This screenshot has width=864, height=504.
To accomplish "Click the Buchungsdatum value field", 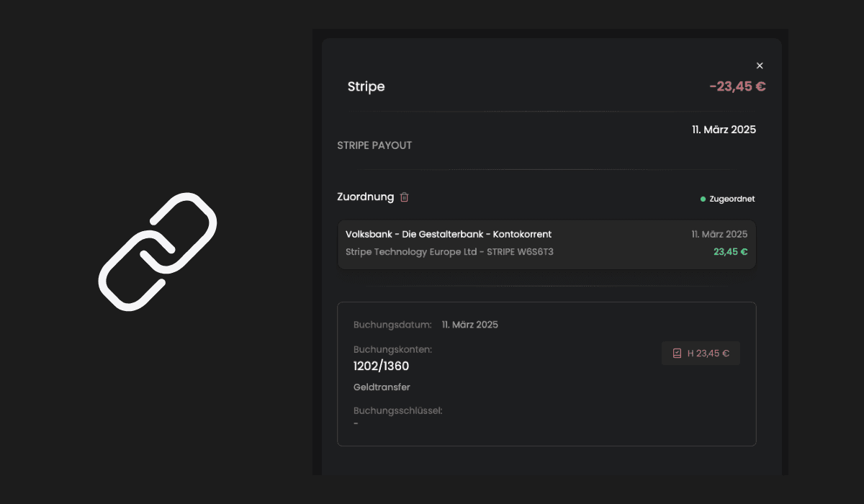I will point(469,324).
